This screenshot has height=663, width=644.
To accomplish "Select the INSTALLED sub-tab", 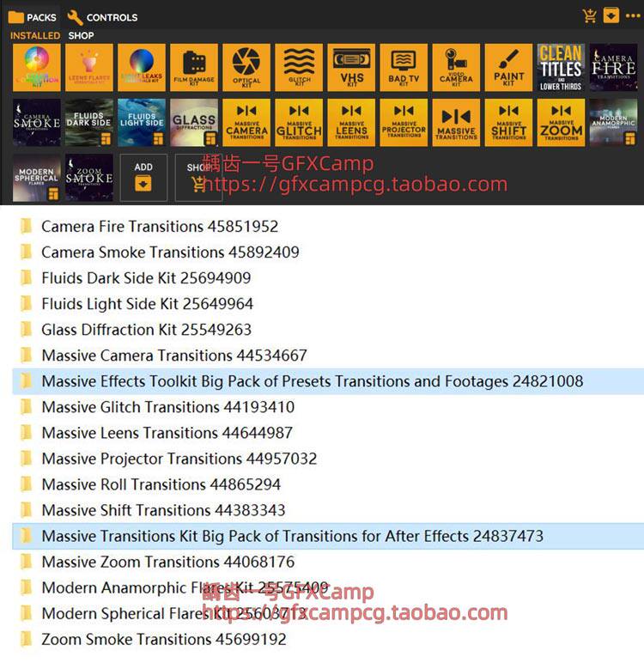I will (x=35, y=35).
